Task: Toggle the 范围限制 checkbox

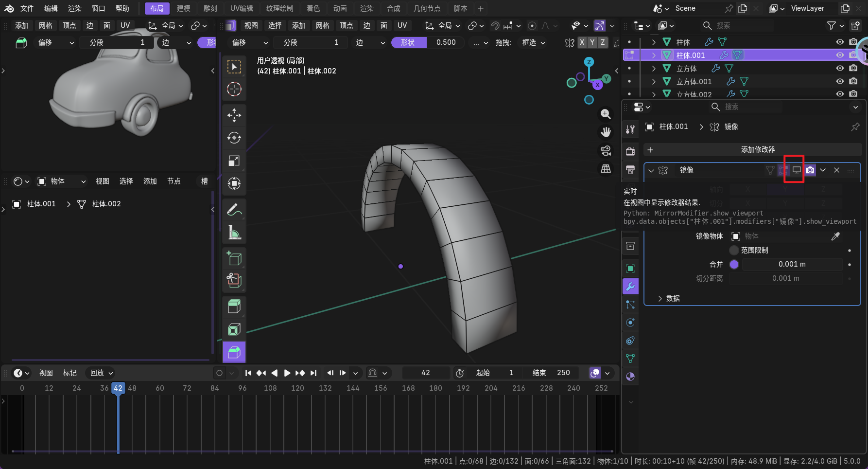Action: click(734, 250)
